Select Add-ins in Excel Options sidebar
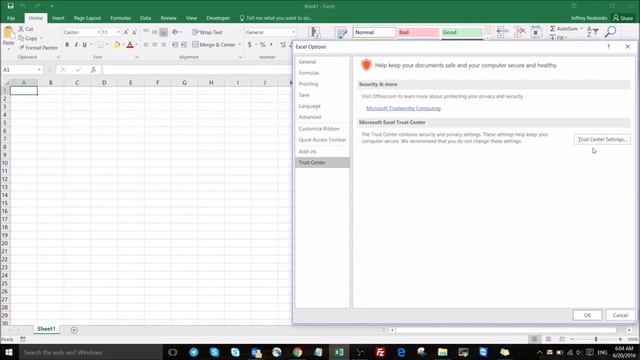640x360 pixels. [322, 151]
